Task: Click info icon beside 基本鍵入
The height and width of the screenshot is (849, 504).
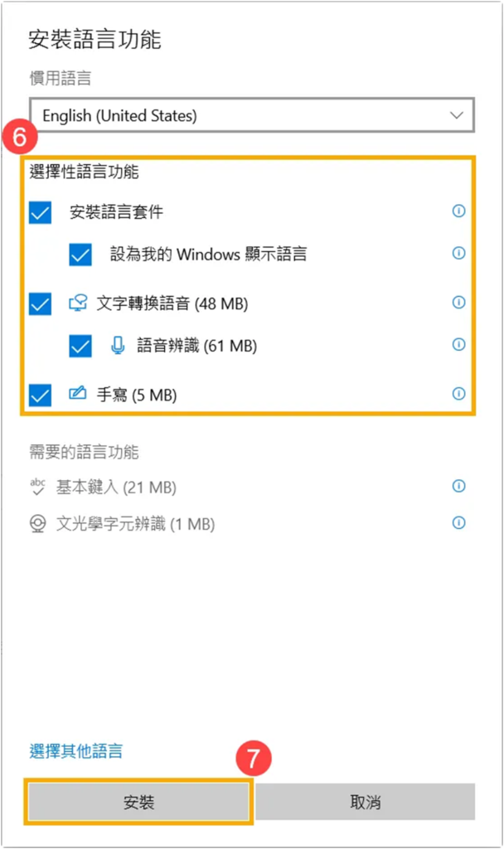Action: pyautogui.click(x=458, y=487)
